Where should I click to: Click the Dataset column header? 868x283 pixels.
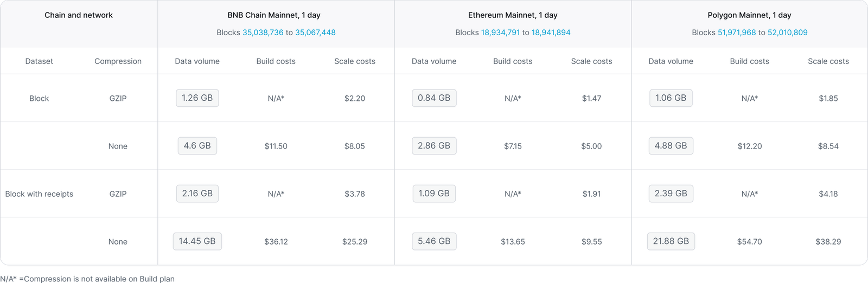[x=39, y=61]
